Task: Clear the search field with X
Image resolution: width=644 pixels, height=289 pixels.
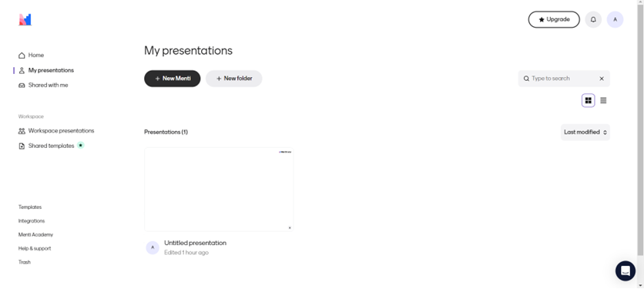Action: (602, 79)
